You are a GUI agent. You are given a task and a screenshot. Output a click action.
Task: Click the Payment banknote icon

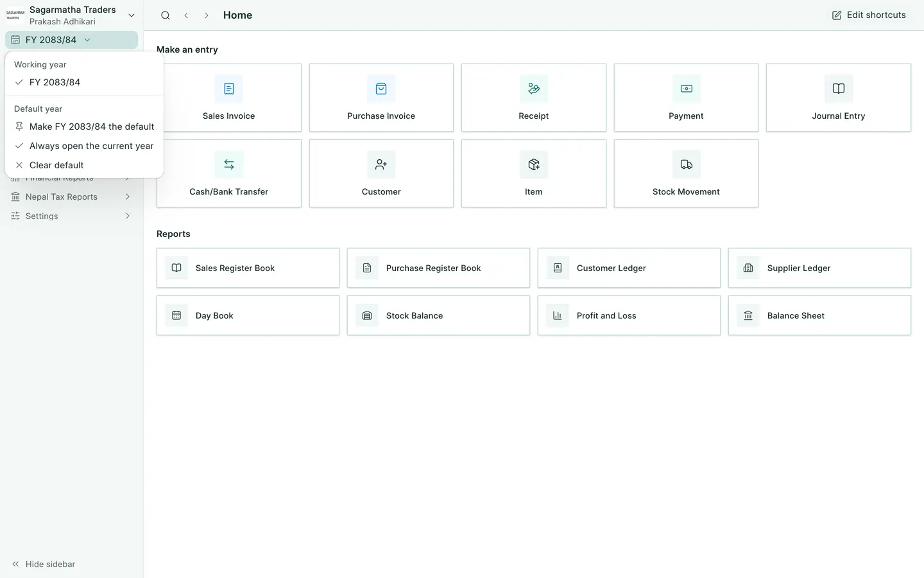(x=687, y=89)
